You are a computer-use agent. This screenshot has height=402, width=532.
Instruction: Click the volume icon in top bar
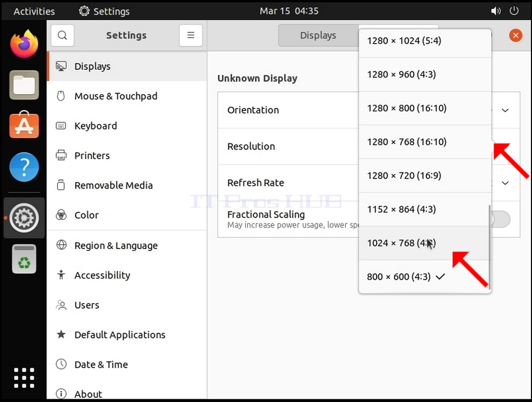[496, 11]
